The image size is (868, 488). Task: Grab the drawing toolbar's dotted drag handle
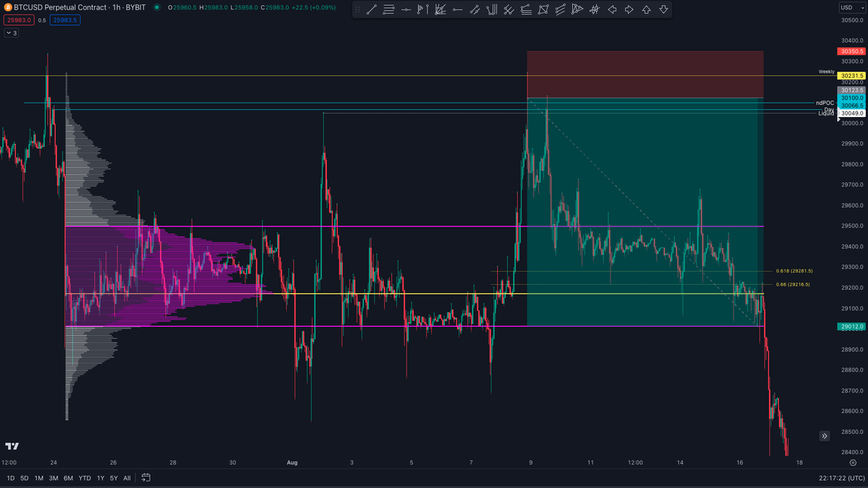click(357, 10)
